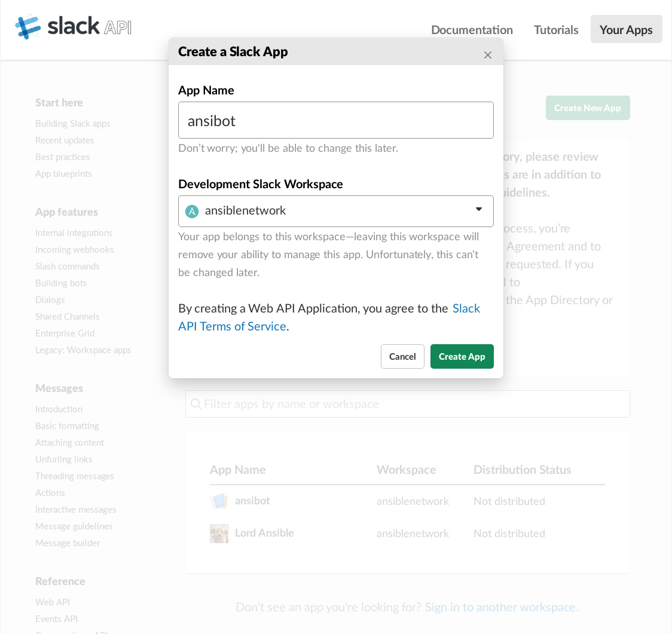Open the Documentation menu
Screen dimensions: 672x634
472,29
